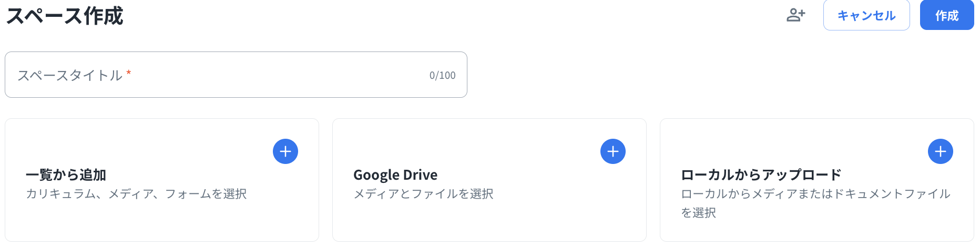Click the plus icon for ローカルからアップロード
This screenshot has height=247, width=980.
pyautogui.click(x=940, y=151)
